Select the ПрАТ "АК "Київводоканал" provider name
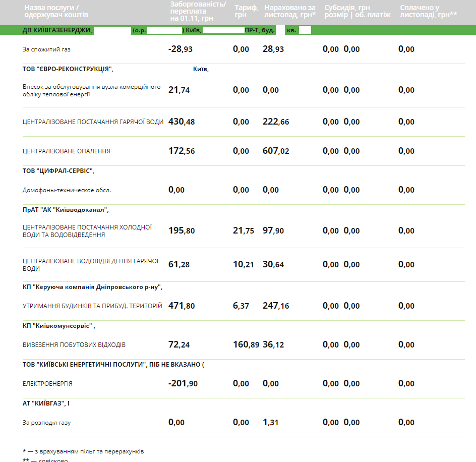This screenshot has height=462, width=476. [66, 210]
